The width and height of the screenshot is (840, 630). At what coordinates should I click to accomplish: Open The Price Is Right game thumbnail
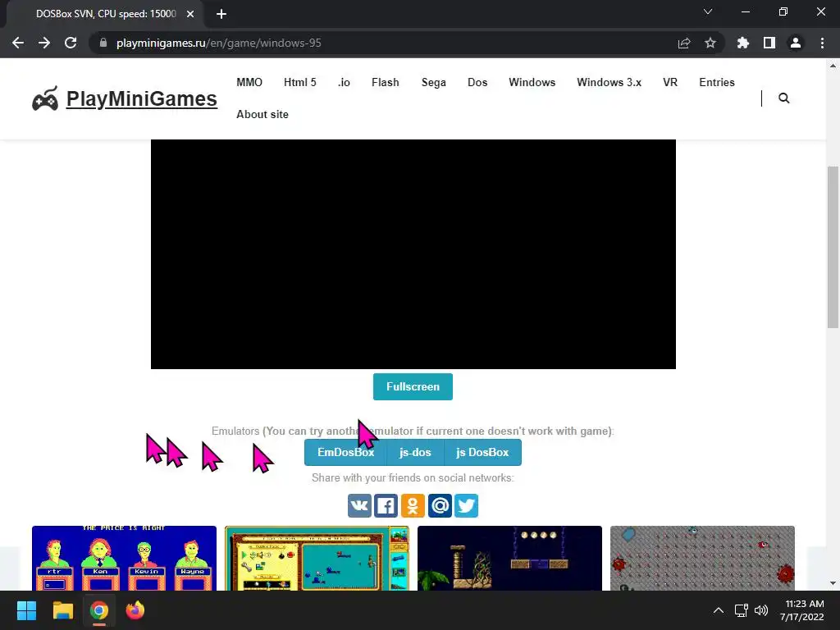(125, 558)
